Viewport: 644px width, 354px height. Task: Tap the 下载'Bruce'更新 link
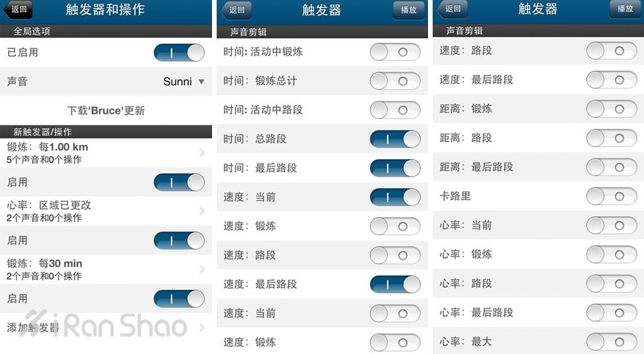point(106,110)
